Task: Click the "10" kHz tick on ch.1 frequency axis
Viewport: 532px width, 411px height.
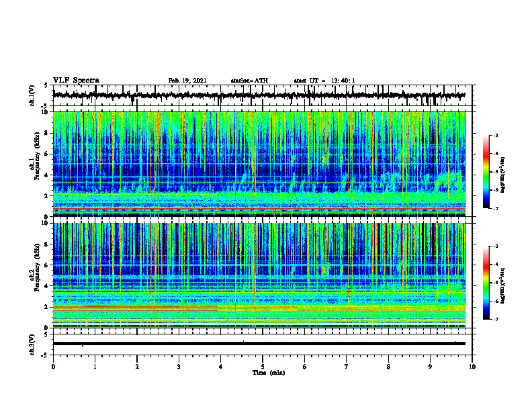Action: (46, 112)
